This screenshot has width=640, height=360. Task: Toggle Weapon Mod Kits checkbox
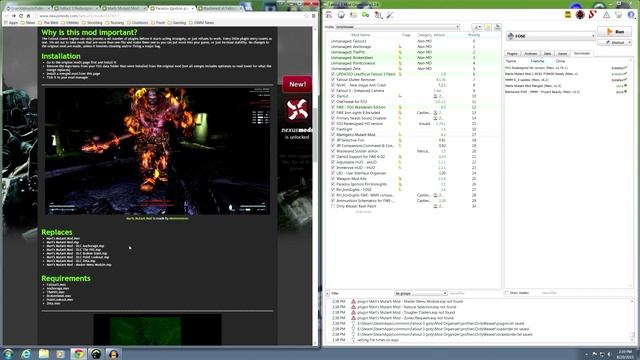point(333,179)
